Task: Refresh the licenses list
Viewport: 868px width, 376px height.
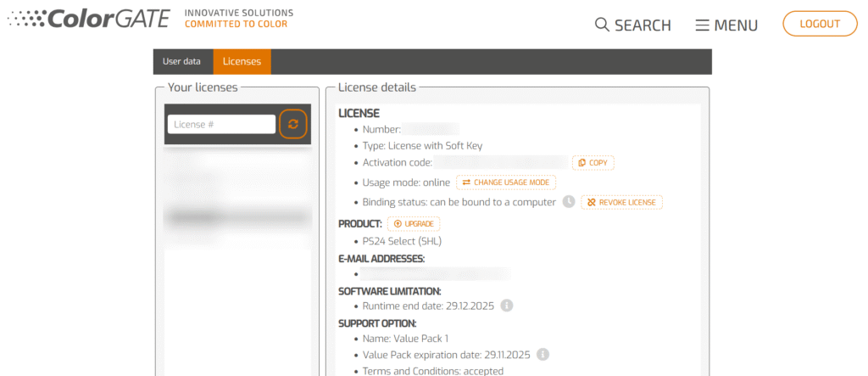Action: pos(293,124)
